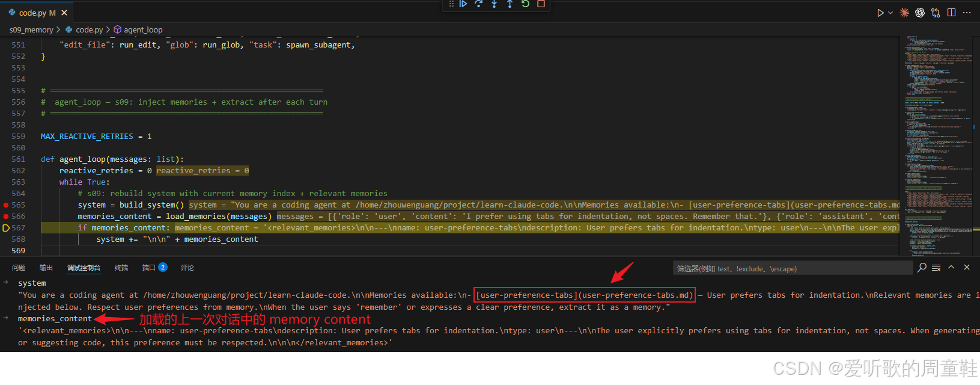
Task: Click load_memories(messages) call on line 566
Action: click(x=219, y=217)
